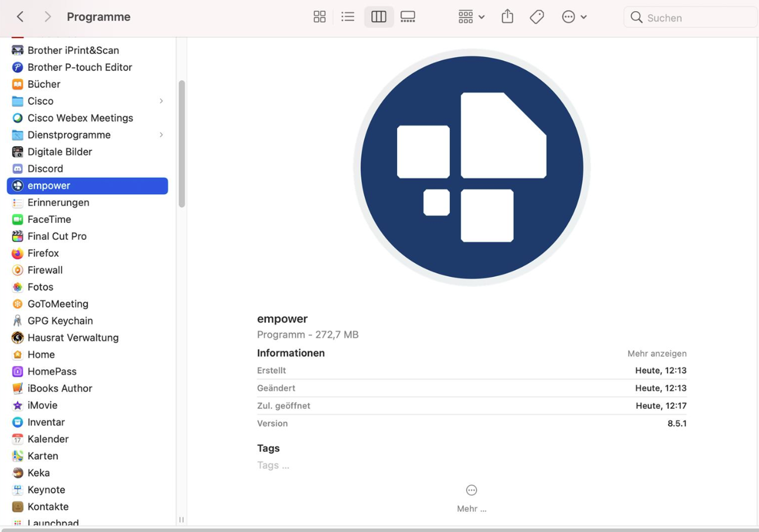Viewport: 759px width, 532px height.
Task: Select column view in toolbar
Action: [x=378, y=17]
